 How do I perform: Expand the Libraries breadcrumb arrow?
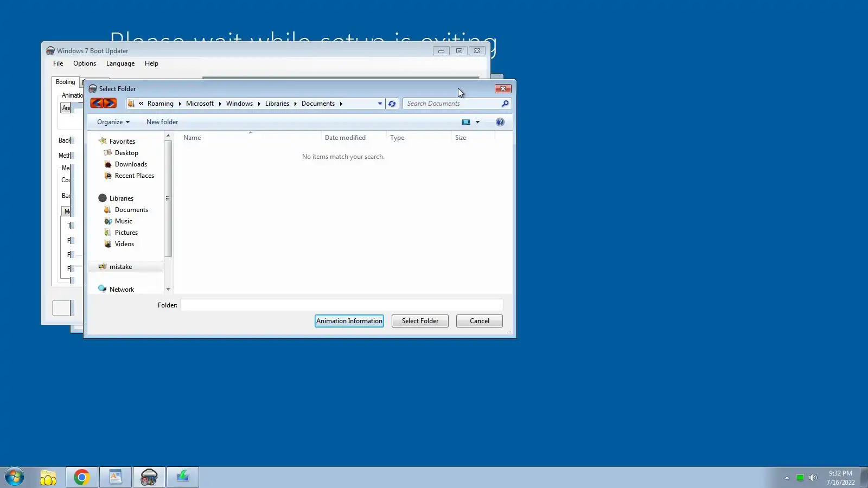(295, 104)
